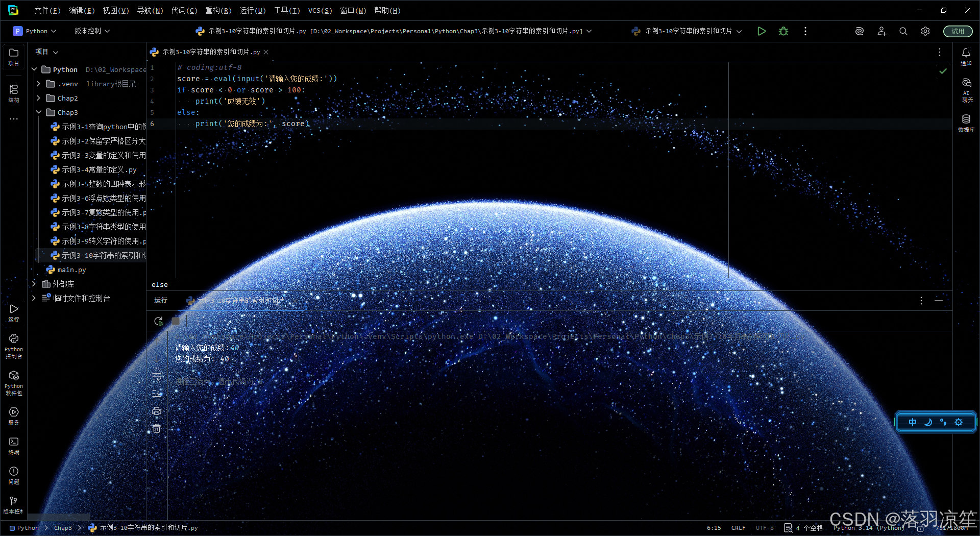Open the 项目 view mode dropdown

47,52
